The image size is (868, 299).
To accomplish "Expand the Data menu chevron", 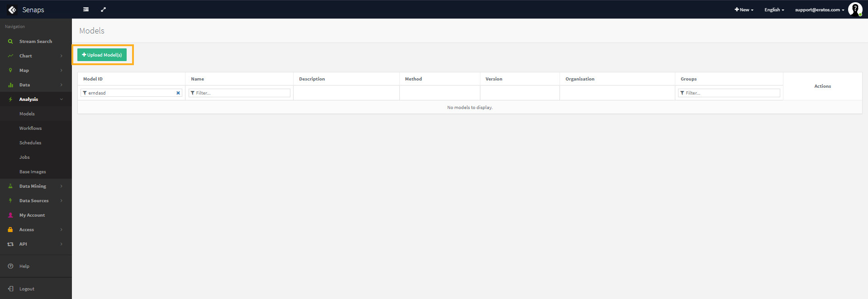I will [62, 85].
